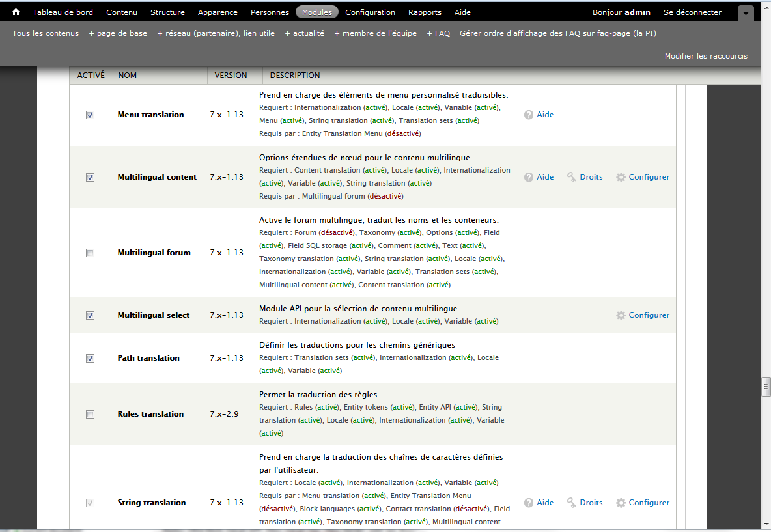Image resolution: width=771 pixels, height=532 pixels.
Task: Click the Se déconnecter link
Action: point(692,12)
